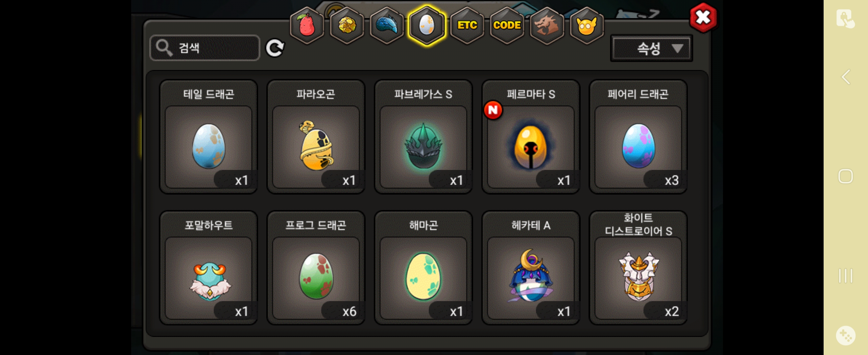This screenshot has width=868, height=355.
Task: Click the refresh arrow beside search
Action: pos(275,48)
